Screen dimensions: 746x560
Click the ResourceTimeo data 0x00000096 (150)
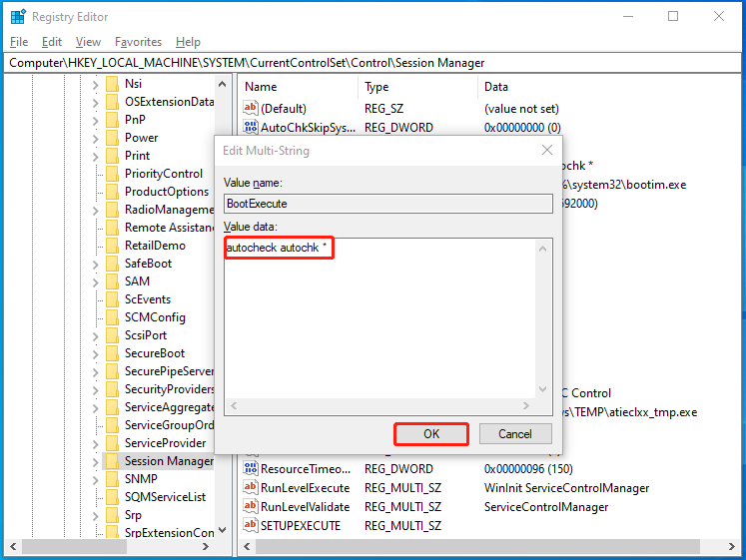tap(528, 469)
